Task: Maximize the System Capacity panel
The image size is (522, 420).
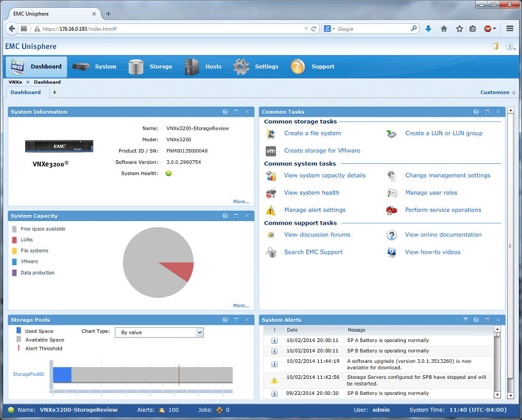Action: pyautogui.click(x=236, y=216)
